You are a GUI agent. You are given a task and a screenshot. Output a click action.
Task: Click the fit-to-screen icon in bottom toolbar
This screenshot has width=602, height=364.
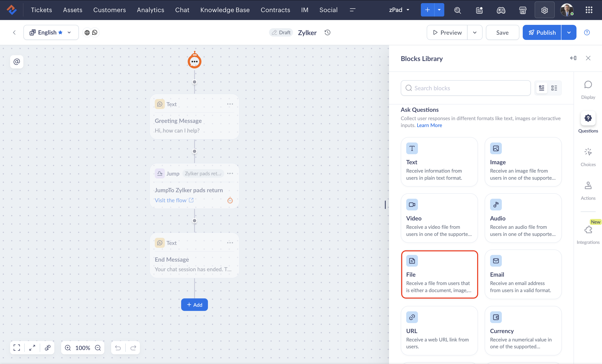(x=17, y=348)
